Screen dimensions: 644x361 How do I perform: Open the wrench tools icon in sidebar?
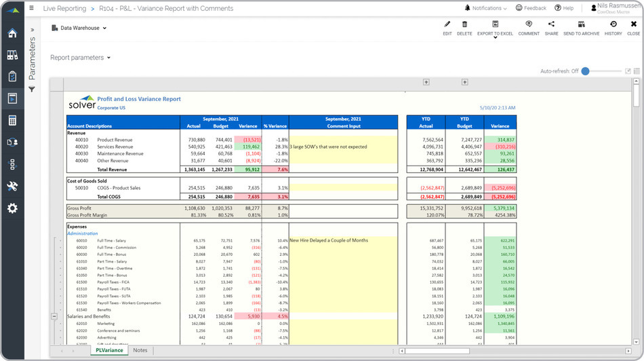coord(12,186)
